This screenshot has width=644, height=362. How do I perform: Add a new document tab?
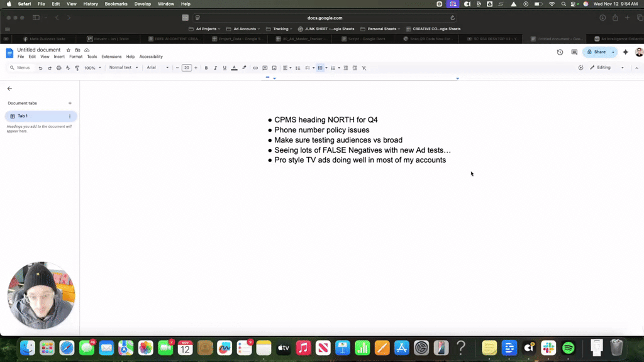(x=70, y=104)
